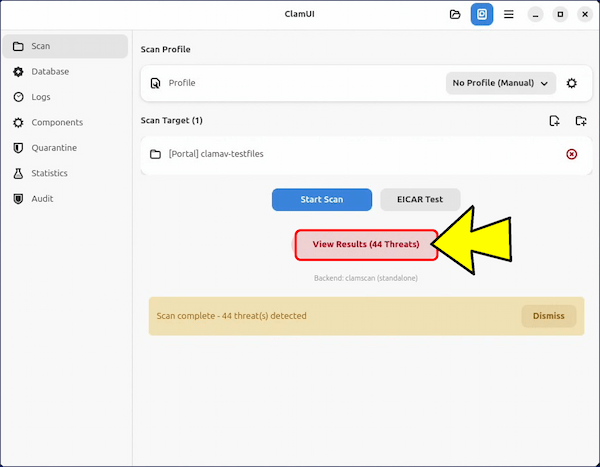Open the Audit shield icon
Screen dimensions: 600x467
(x=18, y=199)
